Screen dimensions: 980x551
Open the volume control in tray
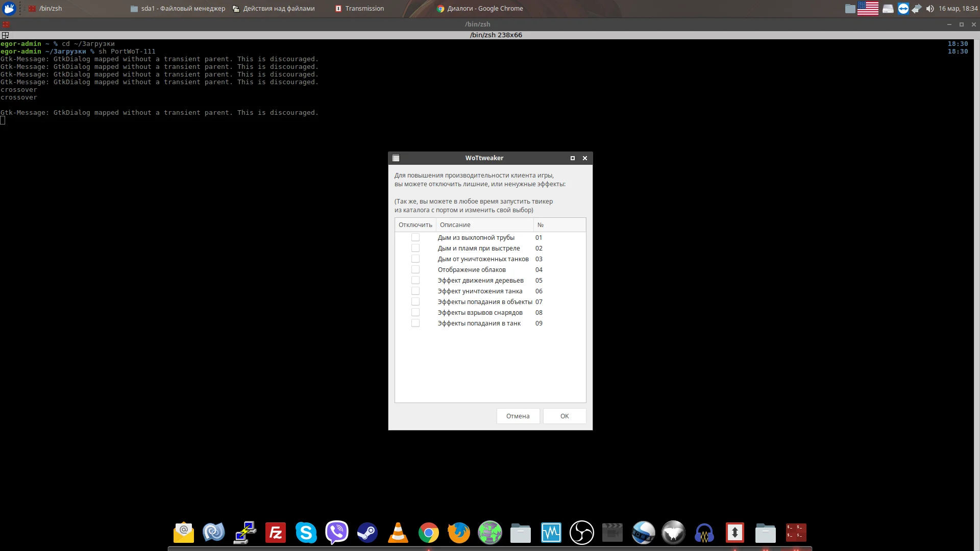pos(929,9)
